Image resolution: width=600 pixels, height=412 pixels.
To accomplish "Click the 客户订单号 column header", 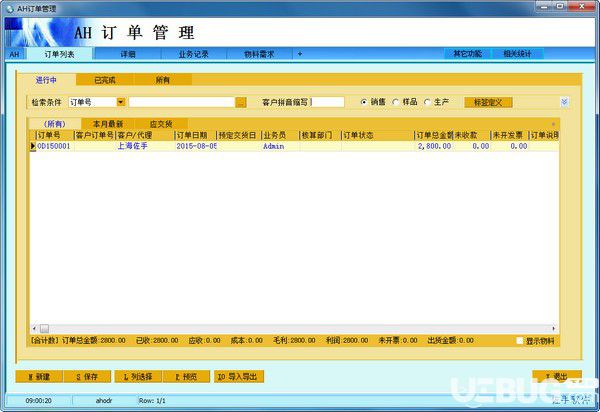I will click(x=95, y=135).
